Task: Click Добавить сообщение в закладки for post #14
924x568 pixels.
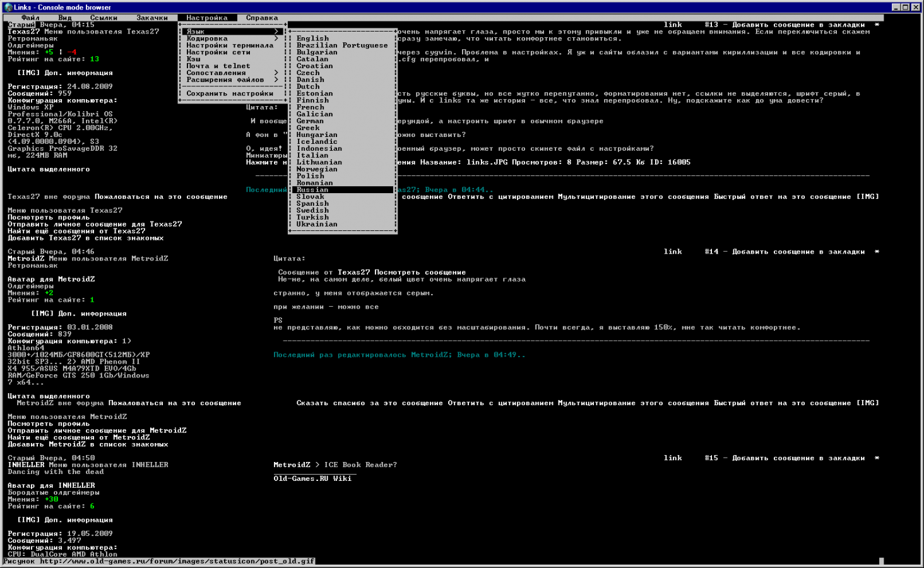Action: point(798,252)
